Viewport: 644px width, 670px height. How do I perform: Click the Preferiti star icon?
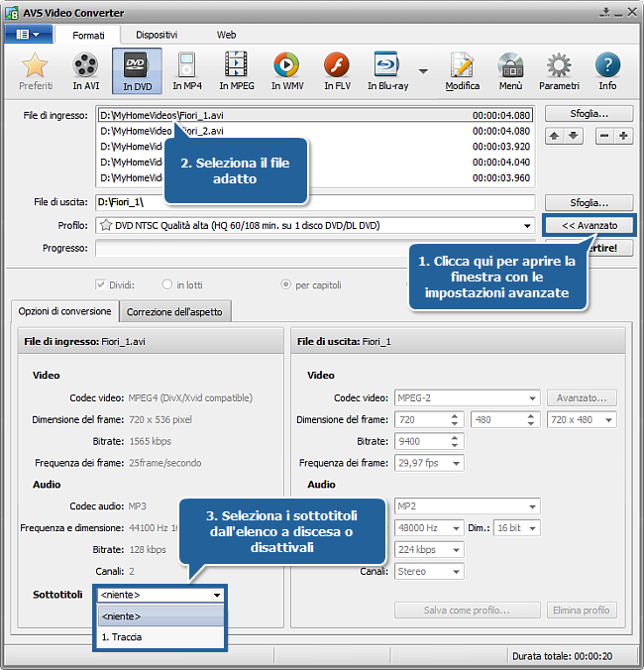coord(36,66)
